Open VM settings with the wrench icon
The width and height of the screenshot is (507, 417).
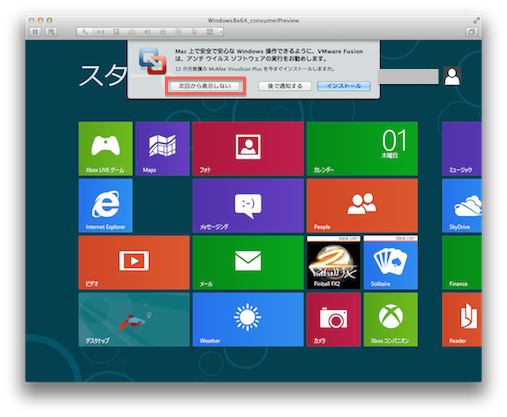click(85, 32)
